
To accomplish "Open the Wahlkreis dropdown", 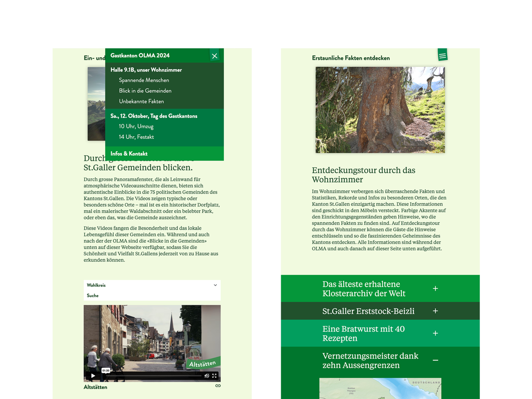I will (x=152, y=285).
